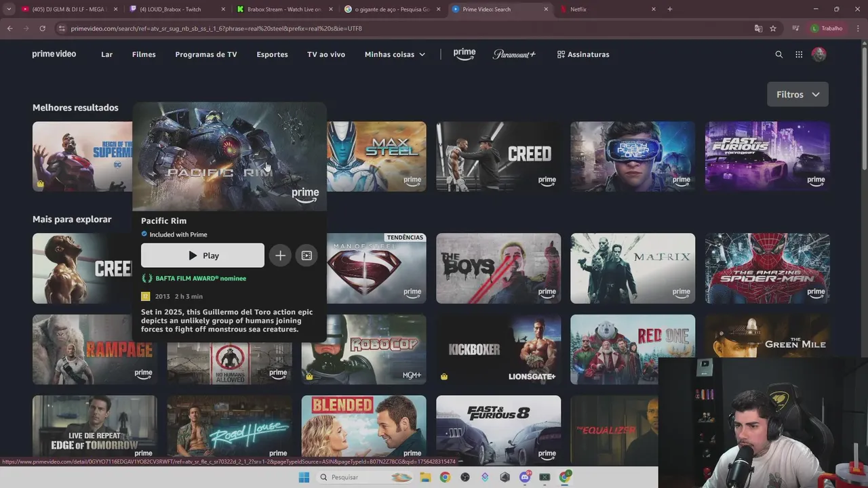
Task: Bookmark this page with star icon
Action: pos(773,28)
